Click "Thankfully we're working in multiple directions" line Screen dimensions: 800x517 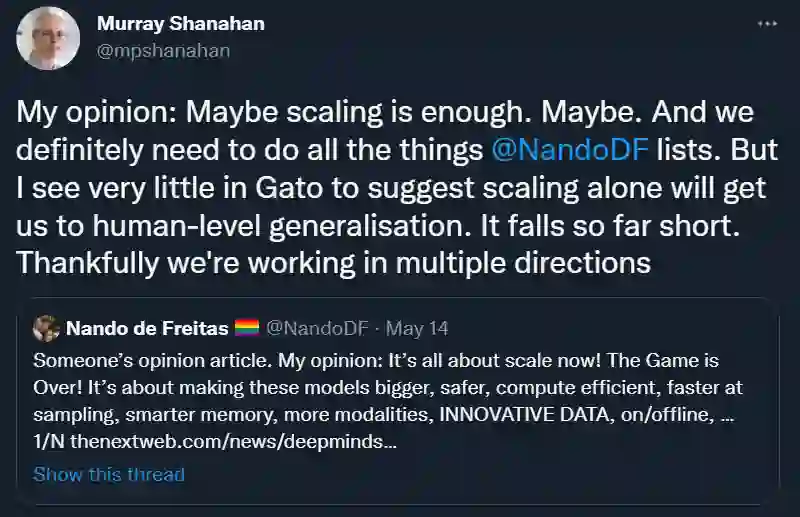(x=334, y=264)
